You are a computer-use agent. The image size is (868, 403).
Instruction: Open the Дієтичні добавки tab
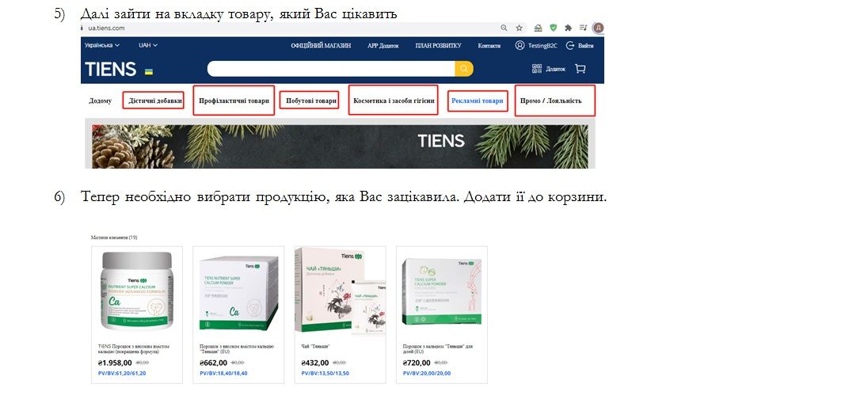(154, 101)
